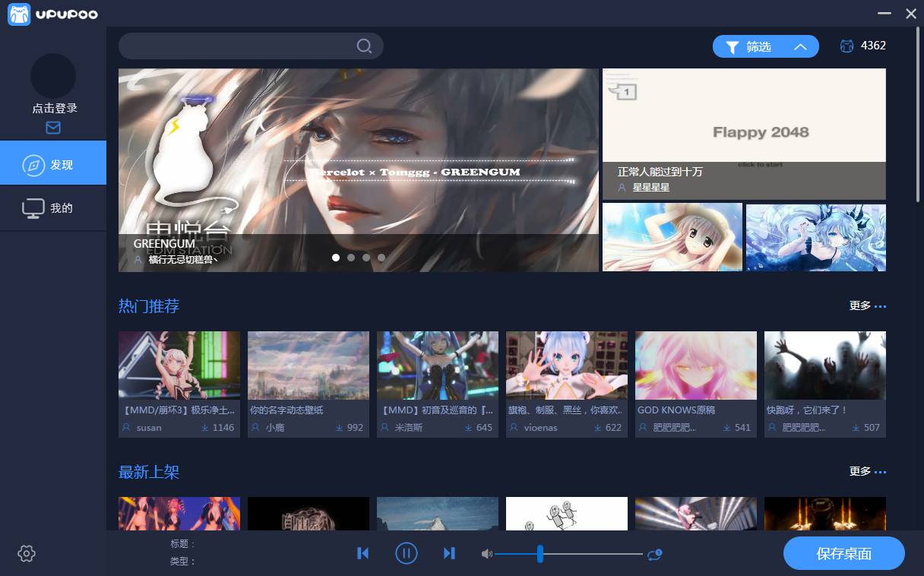The height and width of the screenshot is (576, 924).
Task: Click the 保存桌面 button
Action: pos(843,553)
